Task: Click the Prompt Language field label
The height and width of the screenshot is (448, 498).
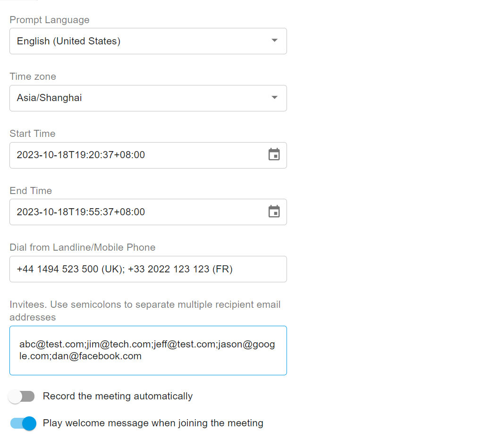Action: (x=50, y=20)
